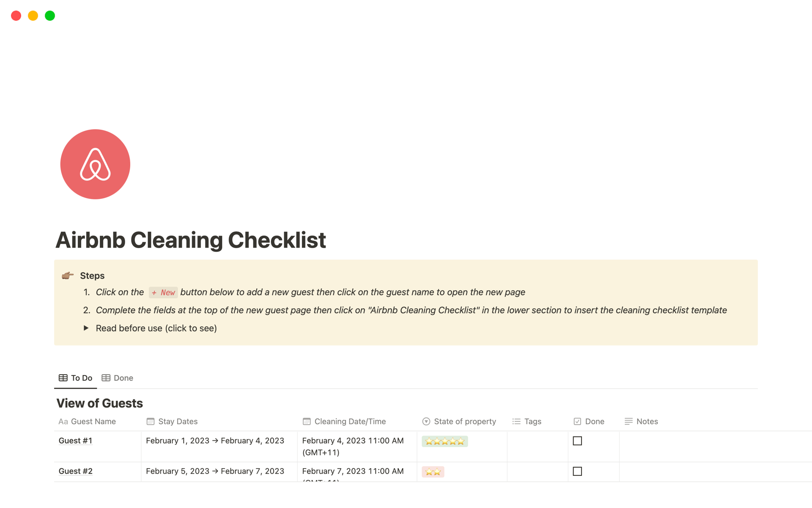Click the five-star rating for Guest #1
The width and height of the screenshot is (812, 508).
click(x=444, y=441)
